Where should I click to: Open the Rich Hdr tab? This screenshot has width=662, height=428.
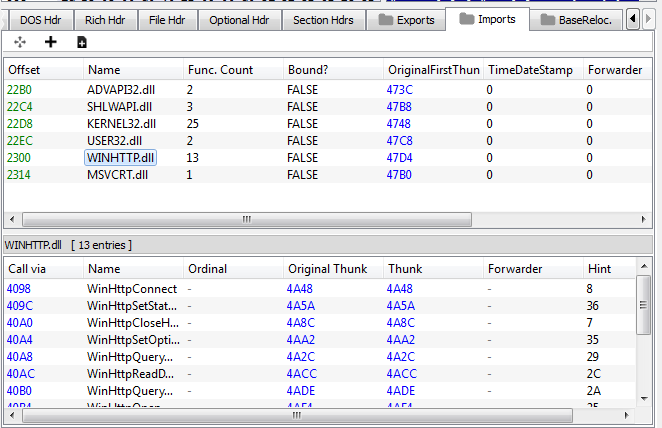105,20
